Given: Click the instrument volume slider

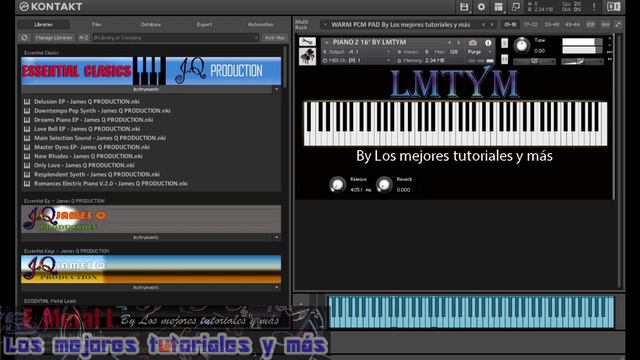Looking at the screenshot, I should (582, 61).
